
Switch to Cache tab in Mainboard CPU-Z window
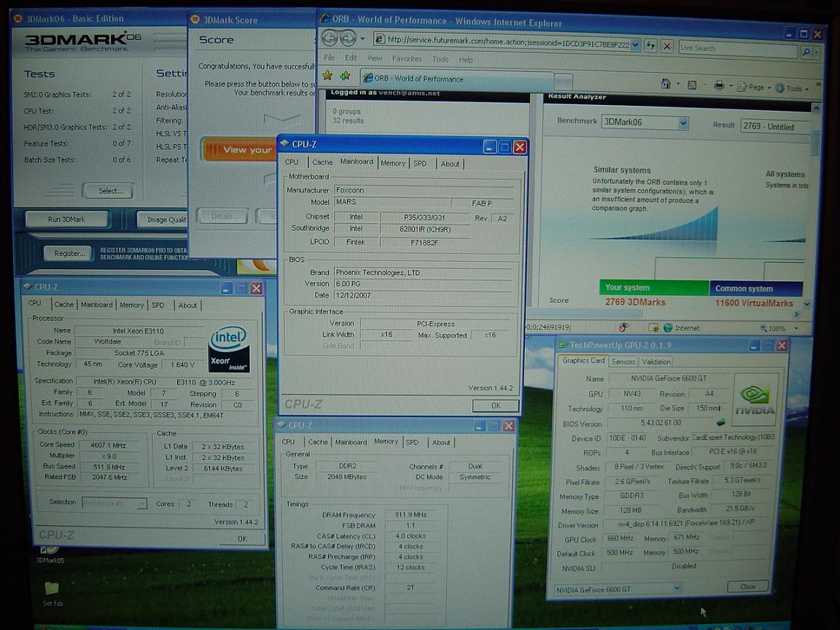[322, 163]
